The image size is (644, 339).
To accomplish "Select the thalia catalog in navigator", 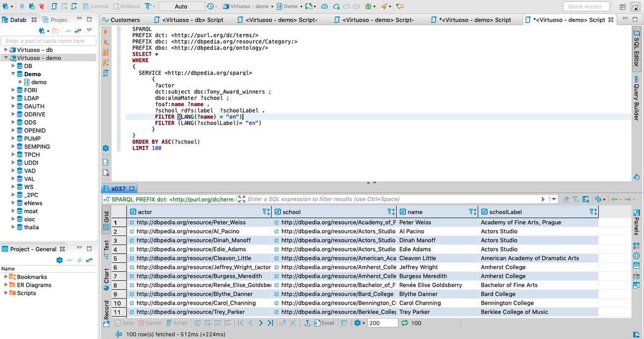I will coord(31,227).
